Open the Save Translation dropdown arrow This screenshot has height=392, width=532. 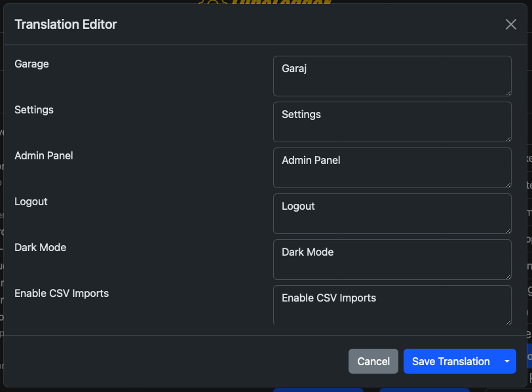(506, 361)
